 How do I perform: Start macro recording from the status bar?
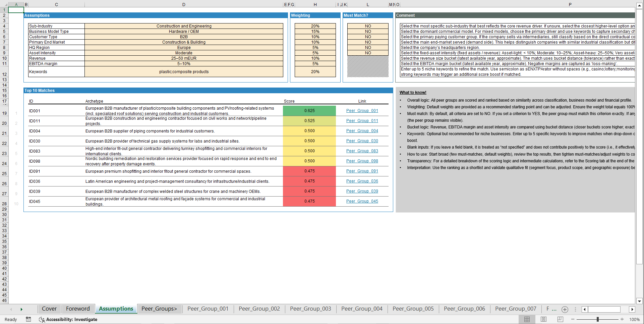pyautogui.click(x=28, y=319)
